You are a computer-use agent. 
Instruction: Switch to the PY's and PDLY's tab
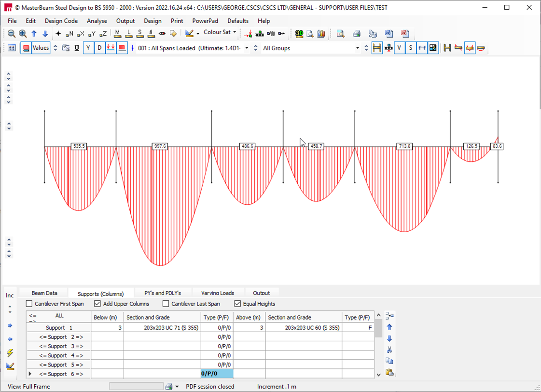[163, 293]
